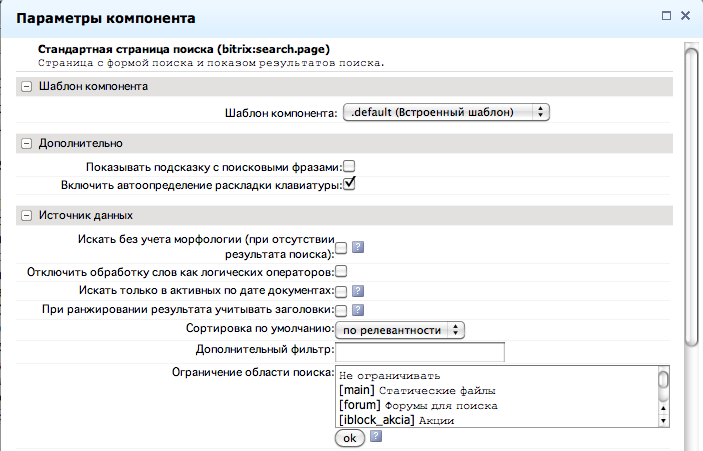Toggle Отключить обработку слов как логических операторов

(341, 271)
